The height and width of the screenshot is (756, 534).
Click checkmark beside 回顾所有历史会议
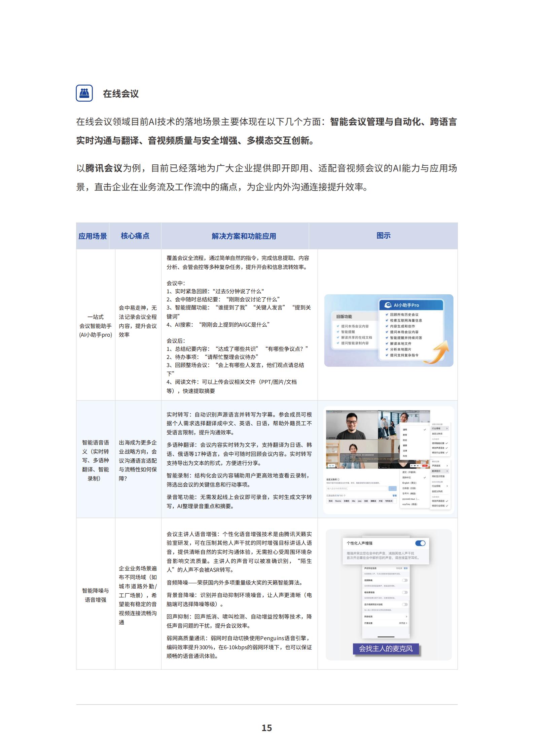[x=387, y=315]
